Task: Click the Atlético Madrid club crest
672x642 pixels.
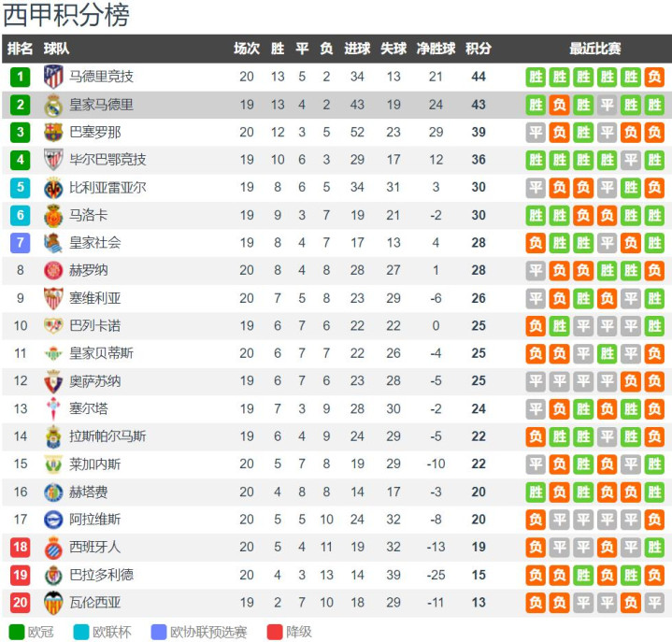Action: point(53,77)
